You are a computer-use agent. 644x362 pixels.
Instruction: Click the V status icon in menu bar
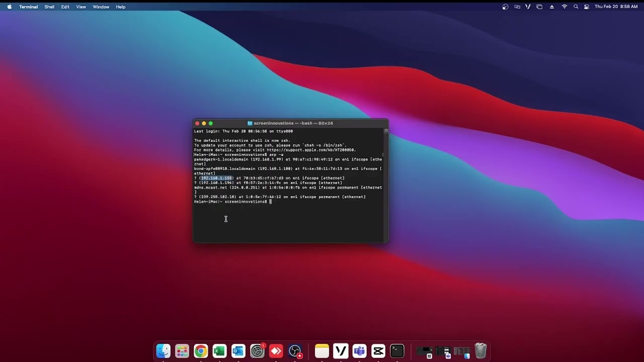[x=528, y=7]
